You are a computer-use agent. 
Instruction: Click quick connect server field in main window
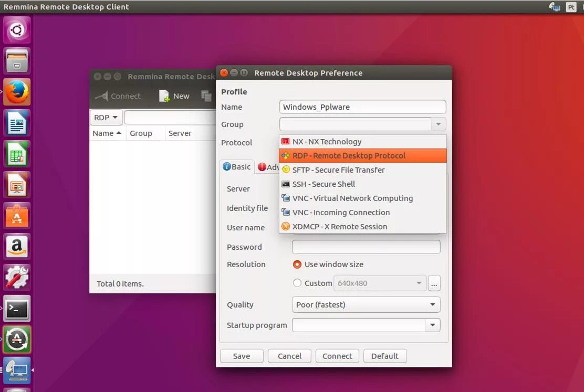[x=170, y=117]
